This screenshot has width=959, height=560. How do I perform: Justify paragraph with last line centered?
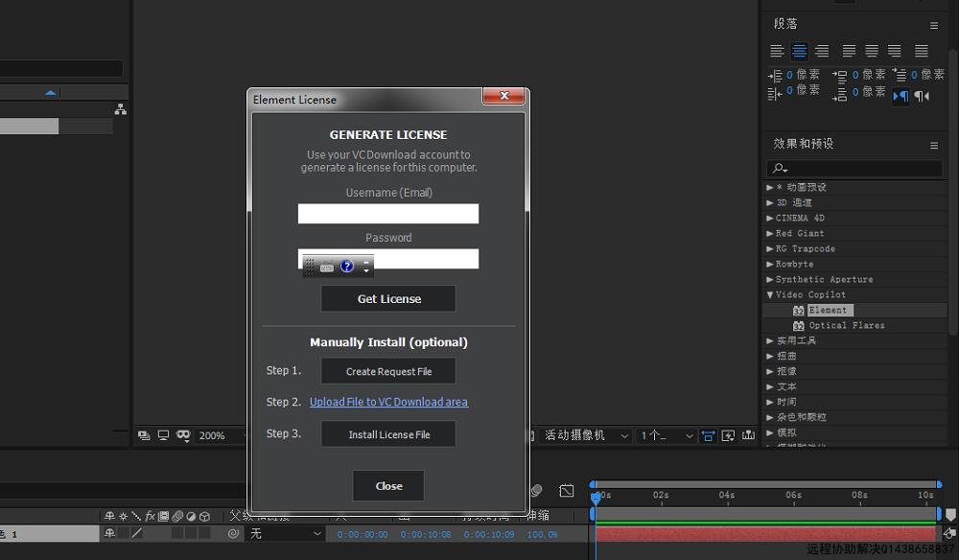(872, 51)
